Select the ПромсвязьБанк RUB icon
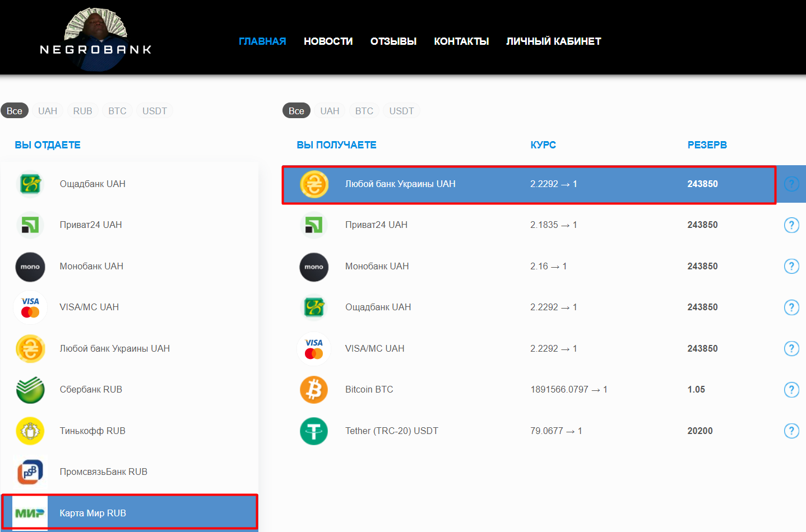Screen dimensions: 806x532 click(x=30, y=472)
